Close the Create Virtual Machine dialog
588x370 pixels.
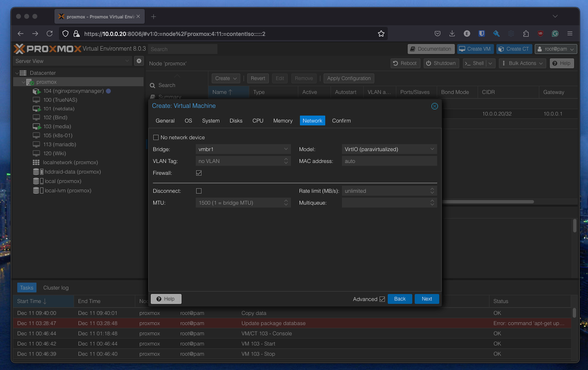click(434, 106)
